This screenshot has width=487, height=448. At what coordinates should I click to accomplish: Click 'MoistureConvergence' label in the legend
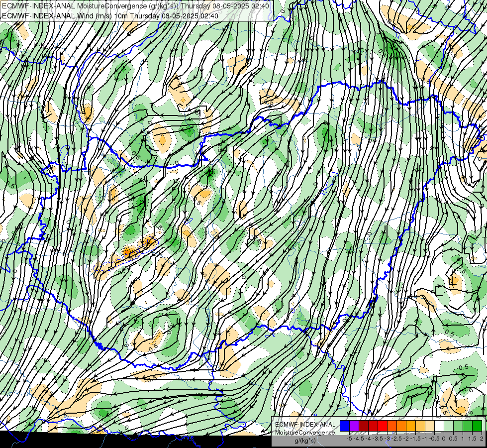click(305, 433)
